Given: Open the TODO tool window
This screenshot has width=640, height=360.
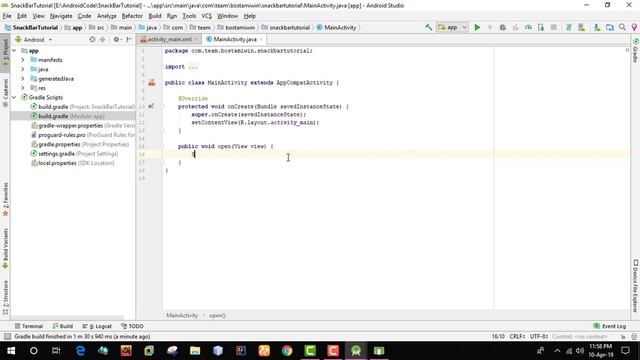Looking at the screenshot, I should tap(132, 326).
